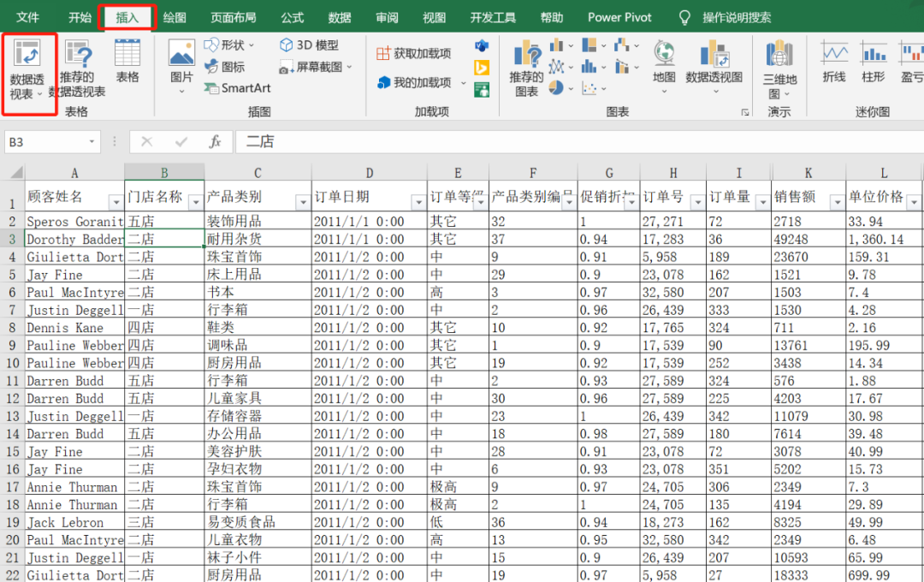Click the Visio Data Visualizer add-in icon
This screenshot has width=924, height=582.
pos(482,45)
